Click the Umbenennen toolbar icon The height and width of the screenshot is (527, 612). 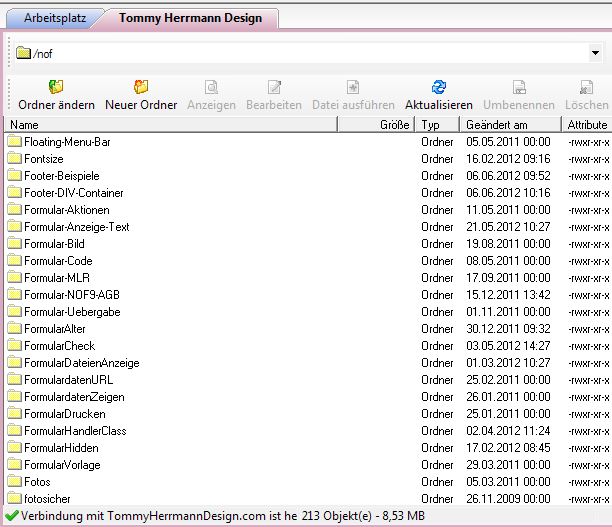(518, 88)
